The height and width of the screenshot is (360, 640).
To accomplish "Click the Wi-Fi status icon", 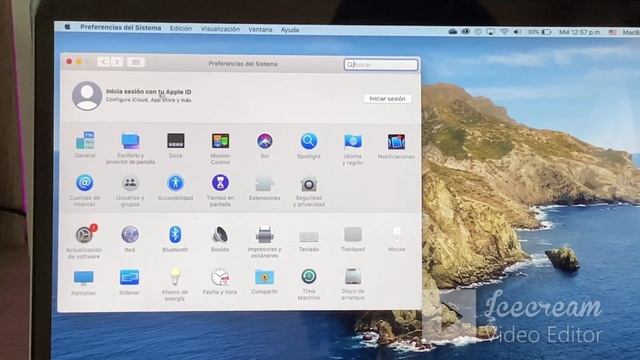I will [x=504, y=31].
